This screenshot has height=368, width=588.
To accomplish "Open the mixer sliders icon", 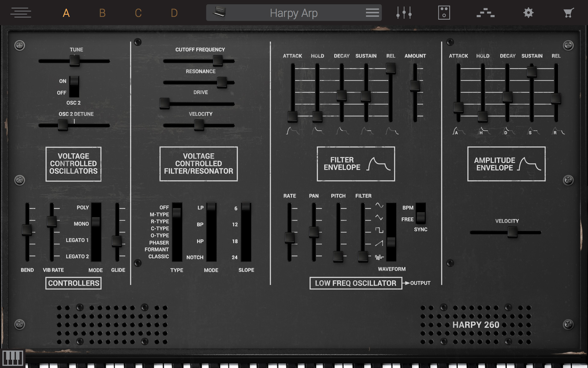I will pyautogui.click(x=404, y=13).
